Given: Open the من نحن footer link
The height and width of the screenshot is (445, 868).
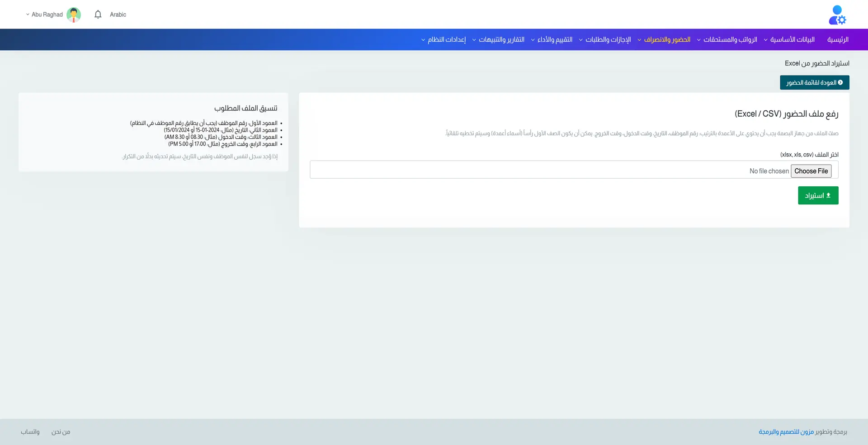Looking at the screenshot, I should [x=61, y=432].
